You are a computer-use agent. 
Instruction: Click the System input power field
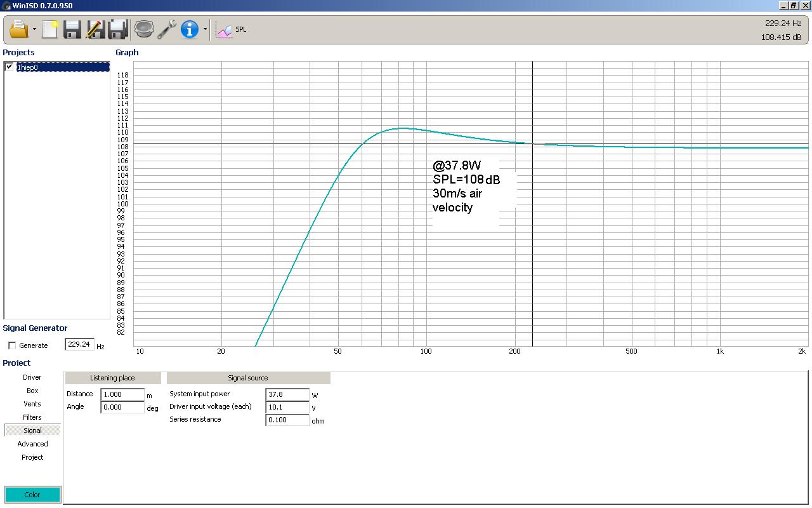[287, 394]
